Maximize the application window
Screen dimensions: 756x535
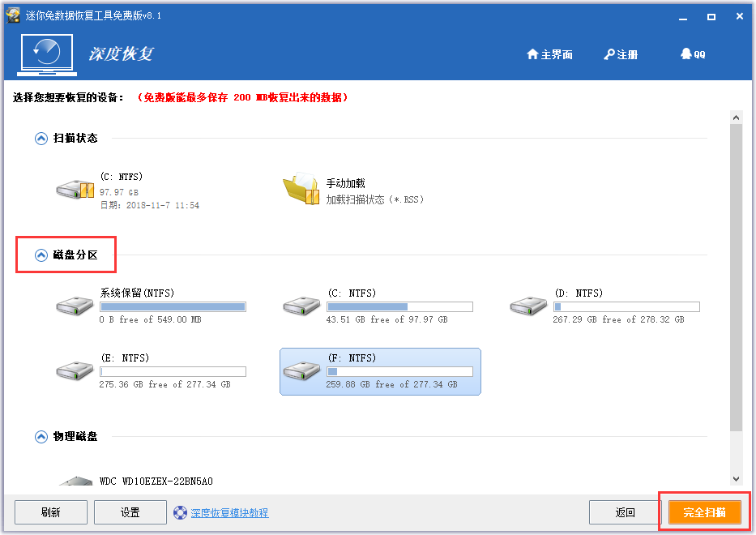click(x=711, y=16)
